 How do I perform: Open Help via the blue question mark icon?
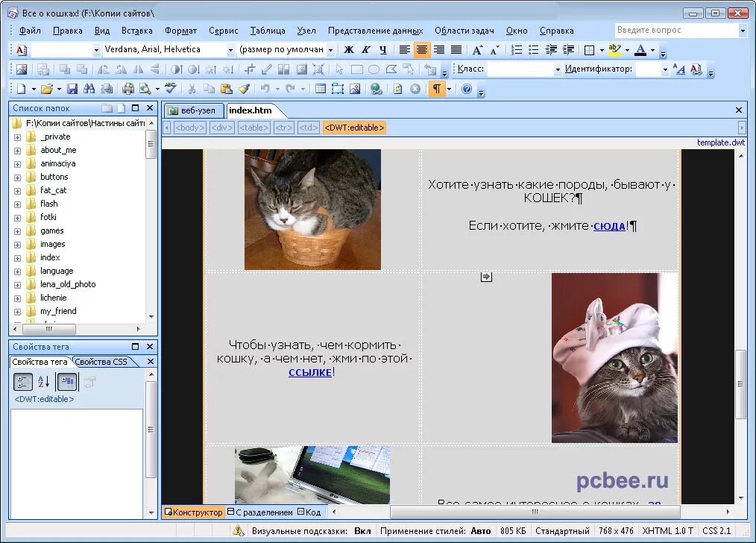pyautogui.click(x=466, y=89)
